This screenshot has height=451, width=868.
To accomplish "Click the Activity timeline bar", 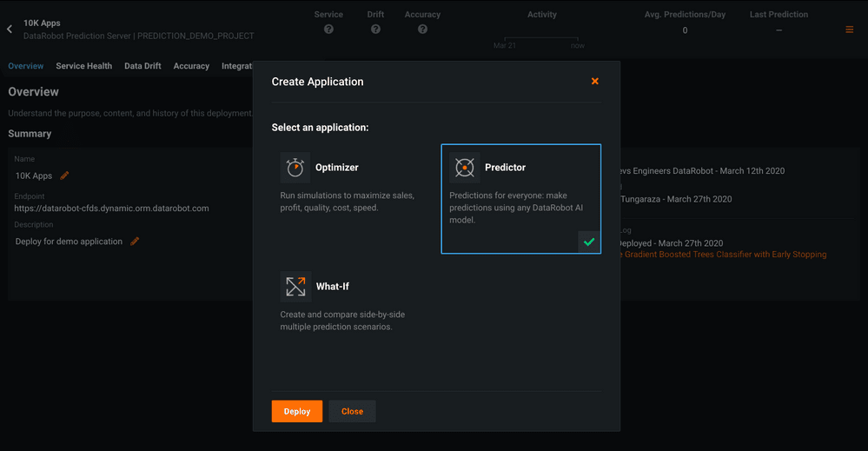I will [541, 39].
